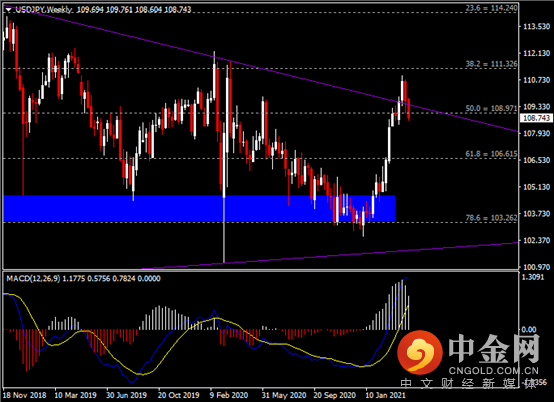Click the 103.730 price axis value
This screenshot has height=402, width=554.
(x=536, y=214)
